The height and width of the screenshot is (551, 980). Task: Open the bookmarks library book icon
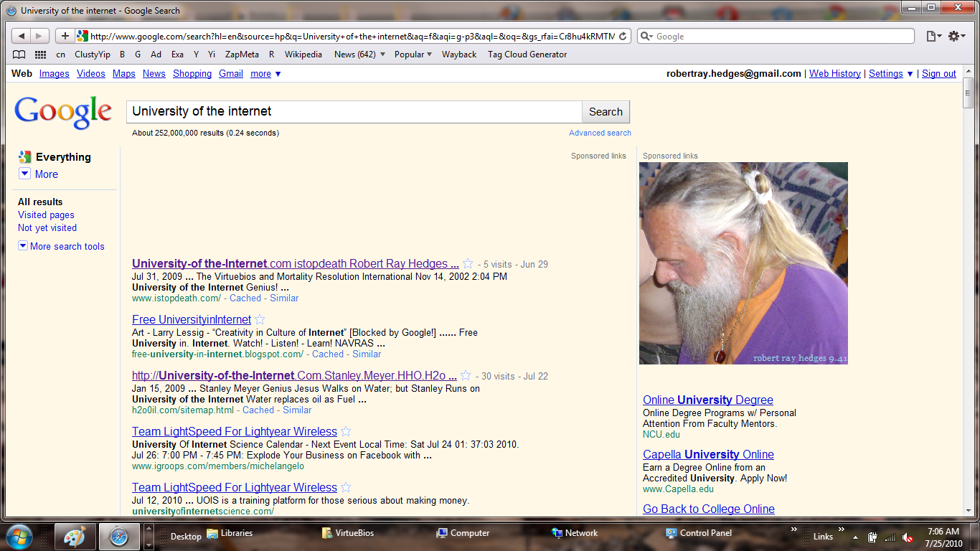[19, 55]
